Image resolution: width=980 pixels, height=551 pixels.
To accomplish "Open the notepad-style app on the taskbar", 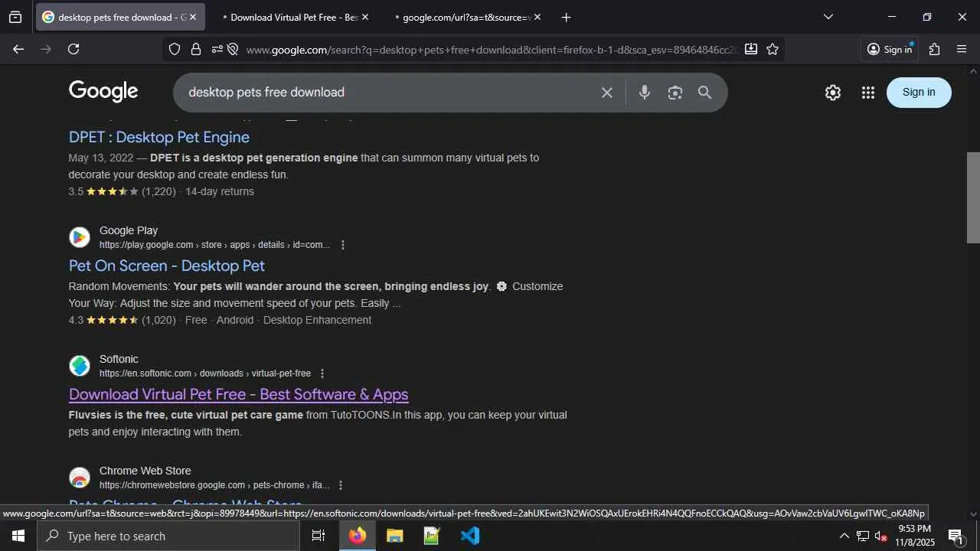I will tap(433, 536).
